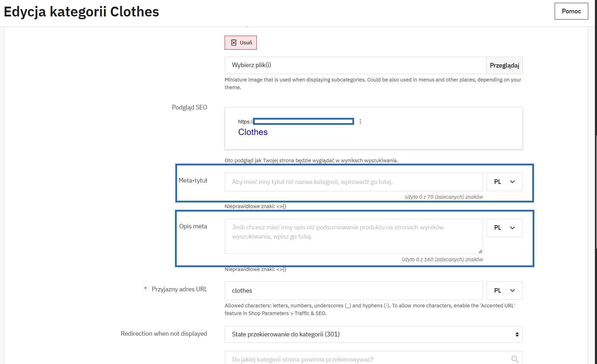Click the Przyjazny adres URL field
Screen dimensions: 597x364
point(353,291)
